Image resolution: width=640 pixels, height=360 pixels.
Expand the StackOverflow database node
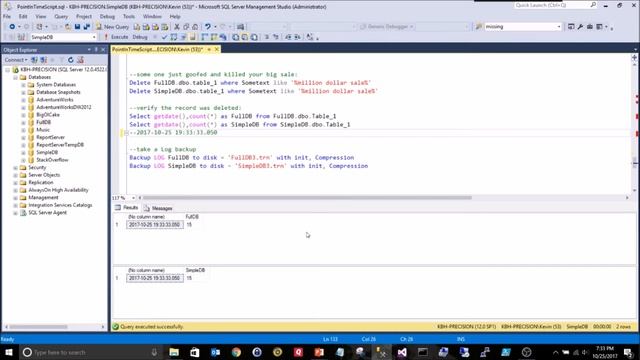pyautogui.click(x=23, y=160)
